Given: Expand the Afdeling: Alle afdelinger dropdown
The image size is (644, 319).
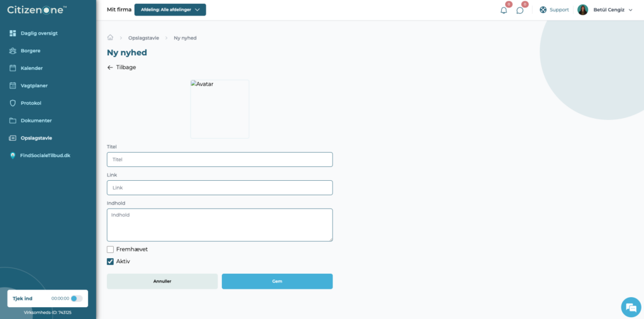Looking at the screenshot, I should (x=170, y=10).
